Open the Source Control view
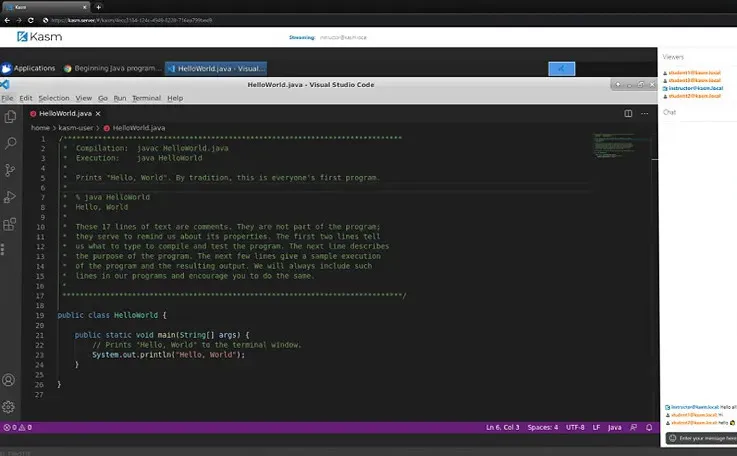Viewport: 737px width, 456px height. [10, 170]
